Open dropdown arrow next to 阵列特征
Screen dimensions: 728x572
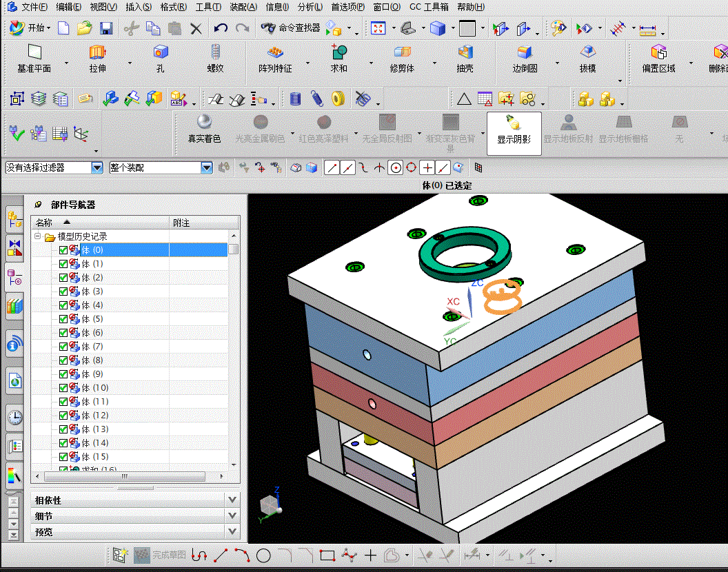tap(307, 63)
